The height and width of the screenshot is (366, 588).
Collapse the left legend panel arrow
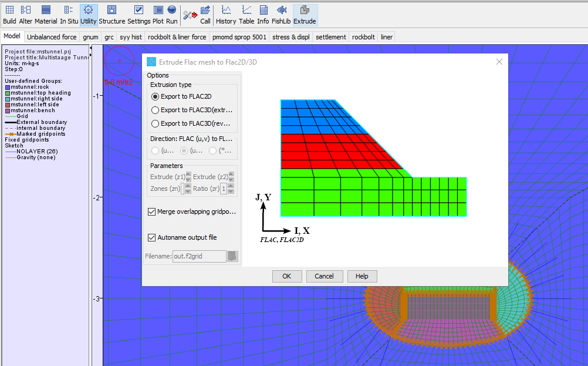[x=90, y=55]
